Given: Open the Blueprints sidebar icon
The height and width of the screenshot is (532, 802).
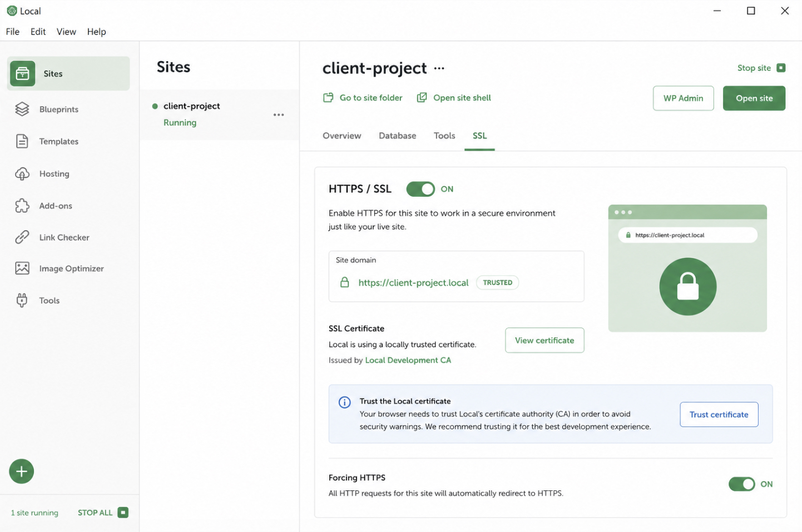Looking at the screenshot, I should tap(22, 109).
